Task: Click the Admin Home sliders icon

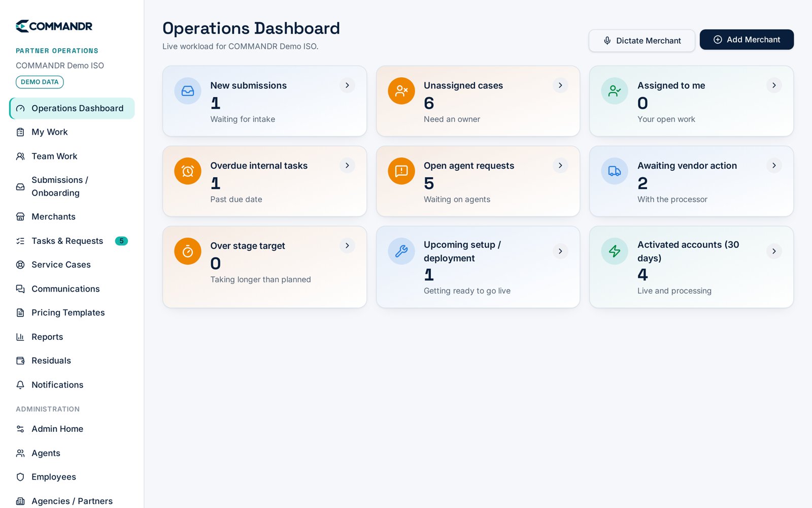Action: pos(20,429)
